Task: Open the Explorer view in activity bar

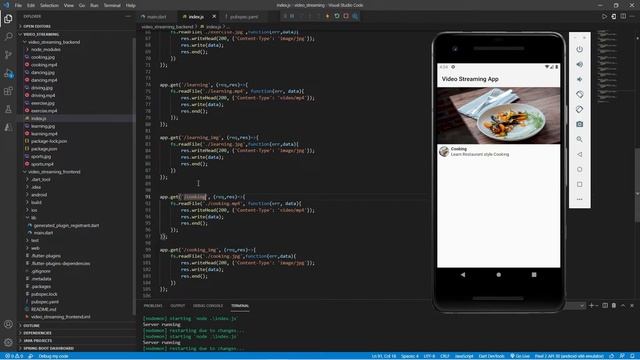Action: pos(8,19)
